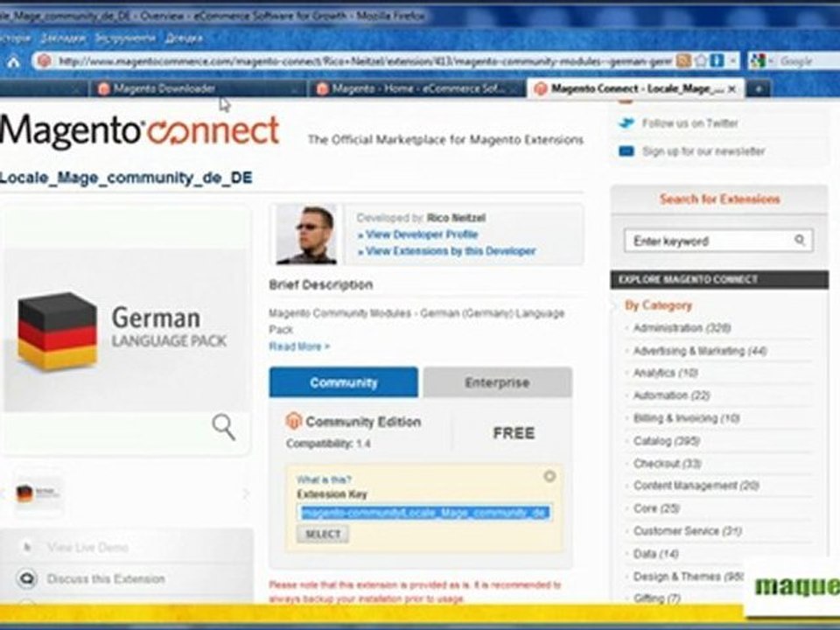Click the Locale_Mage_community_de_DE title
This screenshot has height=630, width=840.
(126, 178)
